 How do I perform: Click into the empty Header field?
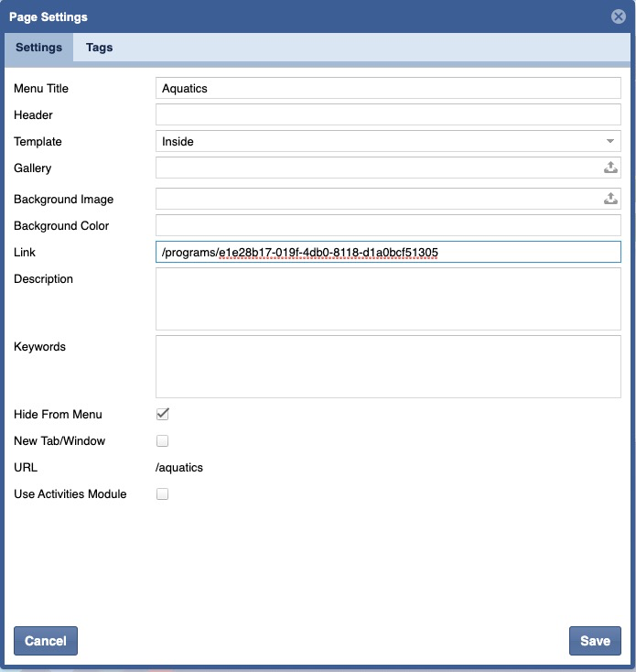pos(388,114)
